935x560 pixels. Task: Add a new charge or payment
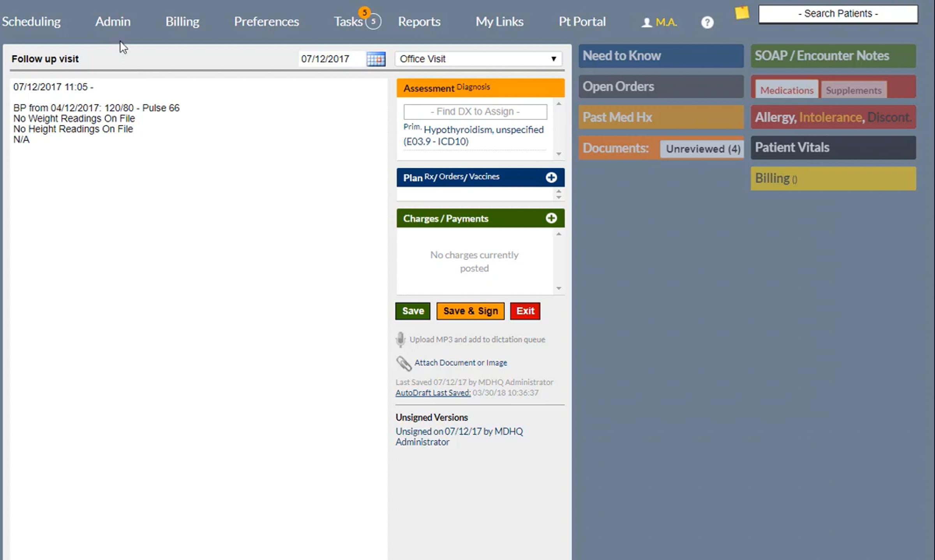tap(551, 218)
